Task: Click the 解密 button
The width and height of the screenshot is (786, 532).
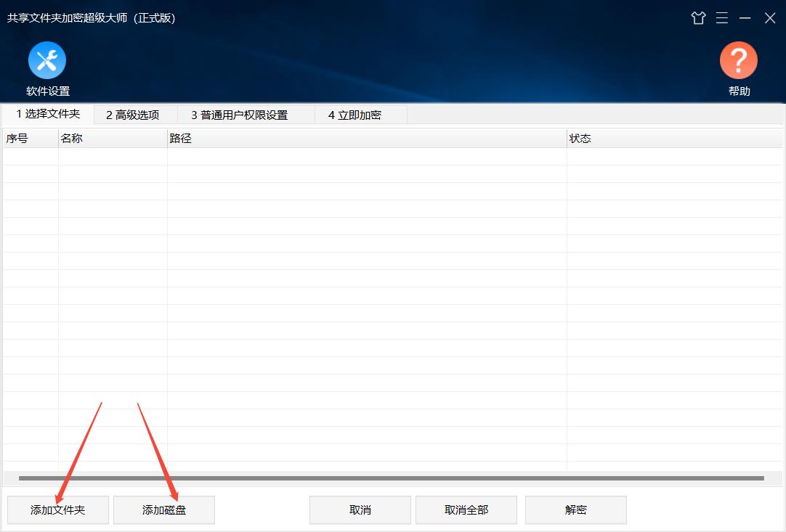Action: [x=576, y=510]
